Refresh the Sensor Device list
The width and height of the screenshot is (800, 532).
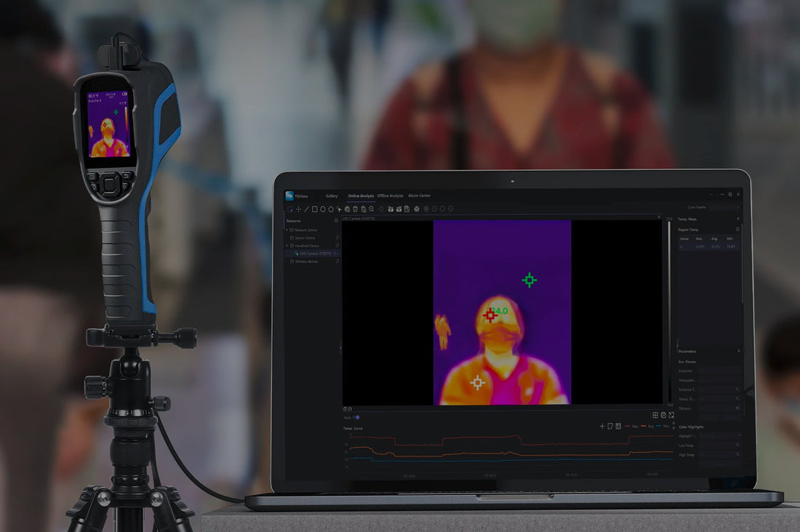pyautogui.click(x=337, y=237)
